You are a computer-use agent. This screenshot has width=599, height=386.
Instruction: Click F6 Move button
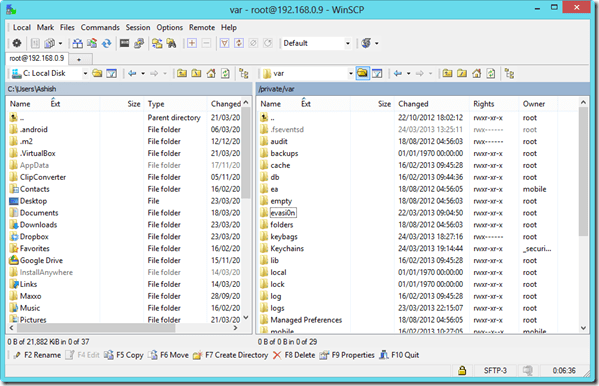[x=168, y=355]
